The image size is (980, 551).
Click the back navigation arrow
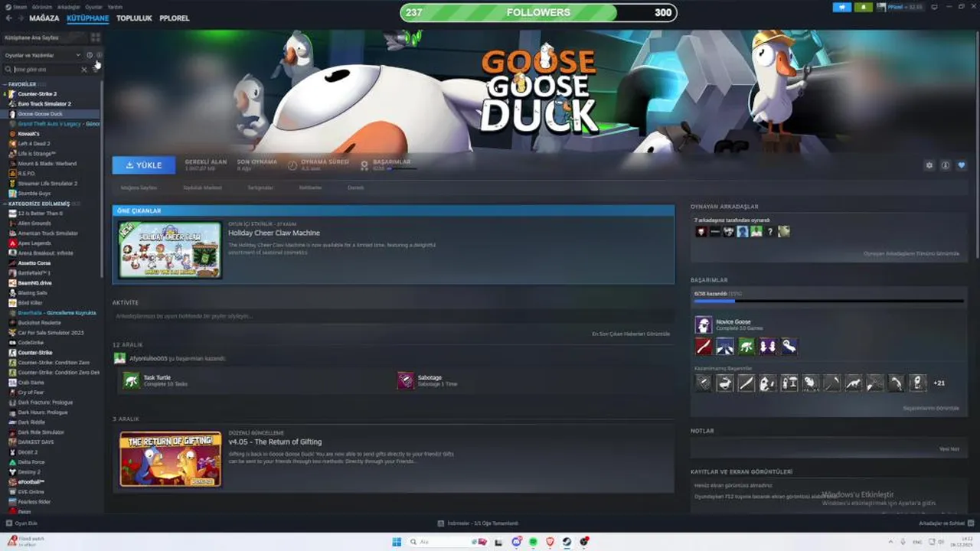[8, 18]
